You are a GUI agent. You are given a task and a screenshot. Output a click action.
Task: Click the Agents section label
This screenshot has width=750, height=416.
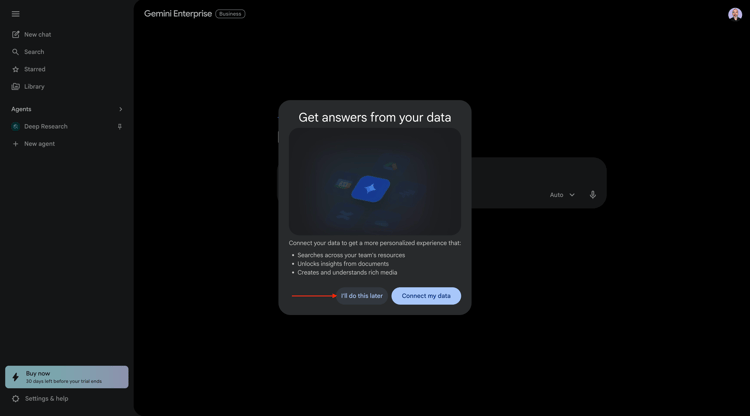click(21, 109)
